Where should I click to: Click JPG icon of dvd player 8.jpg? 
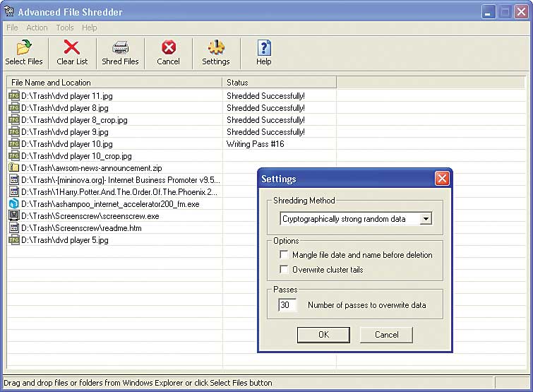pos(13,108)
